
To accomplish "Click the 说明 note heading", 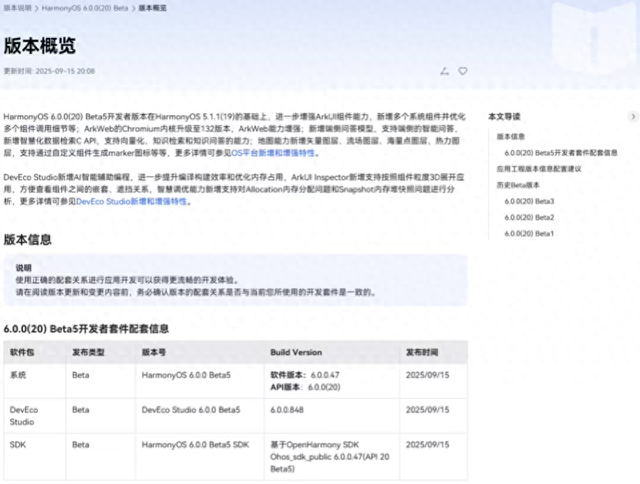I will pyautogui.click(x=23, y=268).
